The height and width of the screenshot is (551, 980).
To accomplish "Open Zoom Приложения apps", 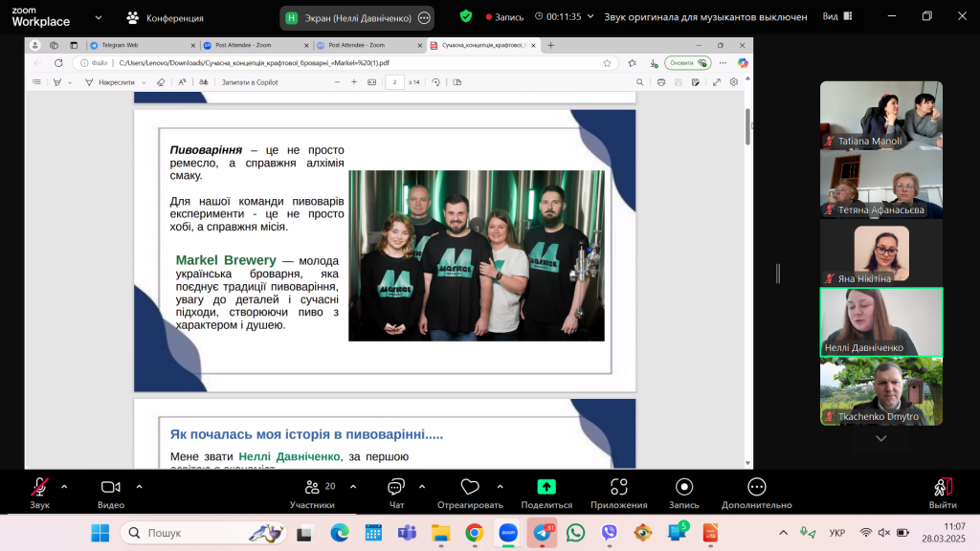I will coord(619,493).
